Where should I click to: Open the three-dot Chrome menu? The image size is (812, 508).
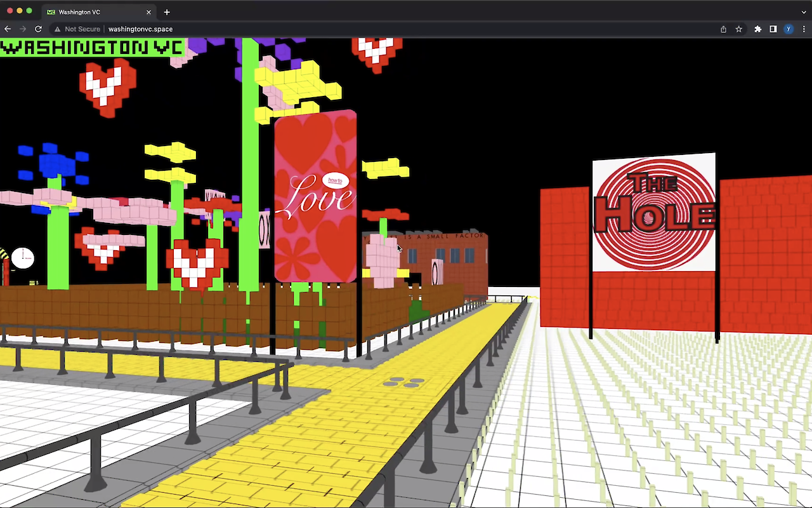(803, 29)
